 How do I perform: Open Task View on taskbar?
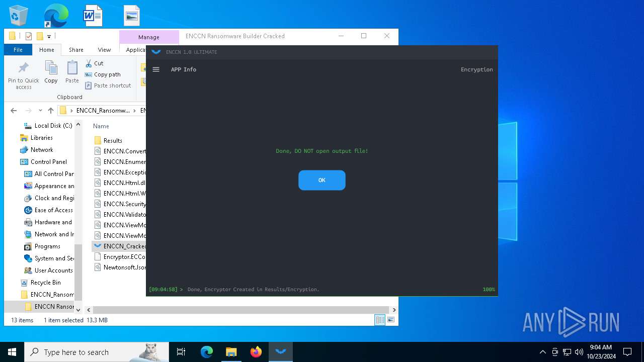tap(181, 352)
